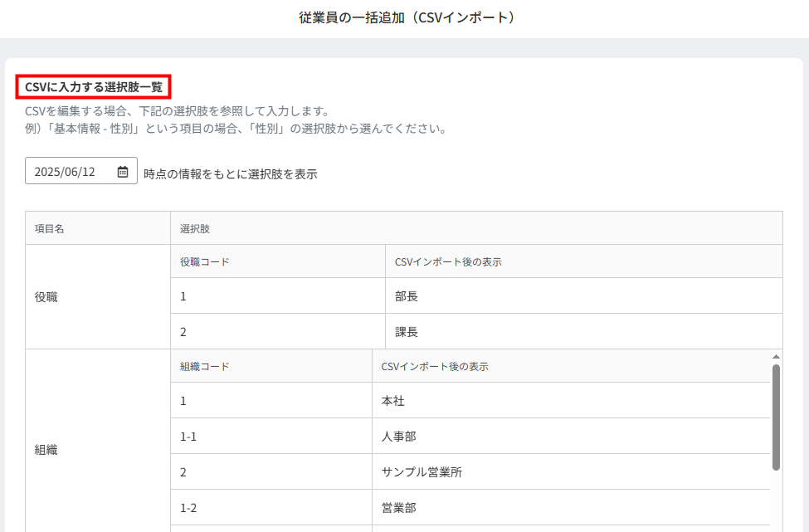The image size is (809, 532).
Task: Click the 2025/06/12 date input field
Action: pos(81,171)
